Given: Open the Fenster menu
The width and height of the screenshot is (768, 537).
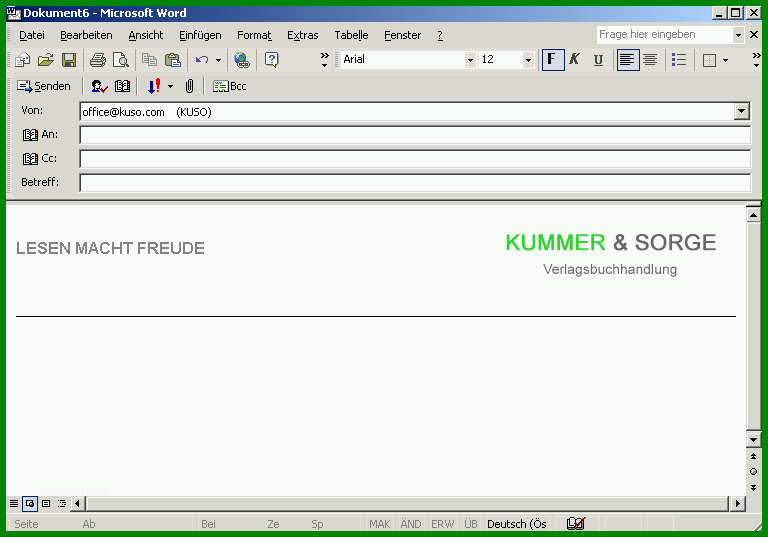Looking at the screenshot, I should pos(403,35).
